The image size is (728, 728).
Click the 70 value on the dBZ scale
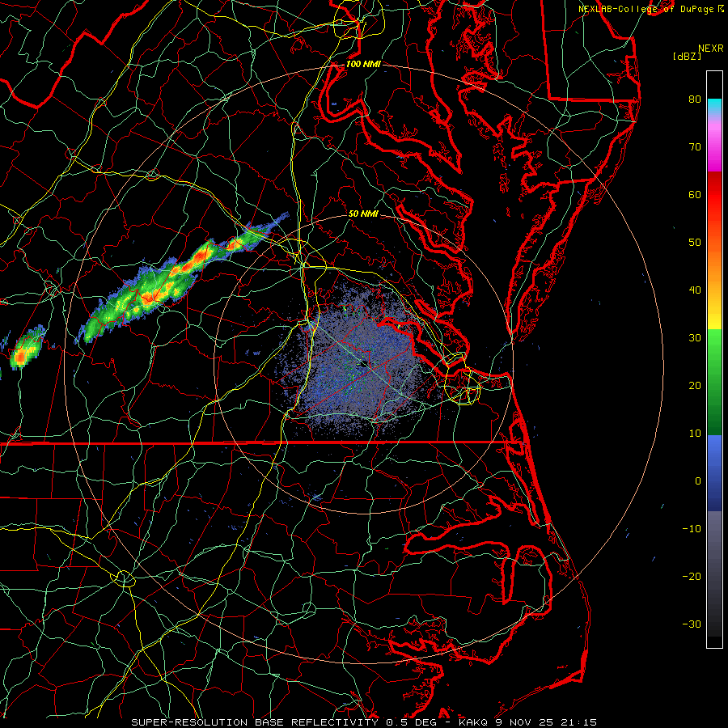[695, 147]
